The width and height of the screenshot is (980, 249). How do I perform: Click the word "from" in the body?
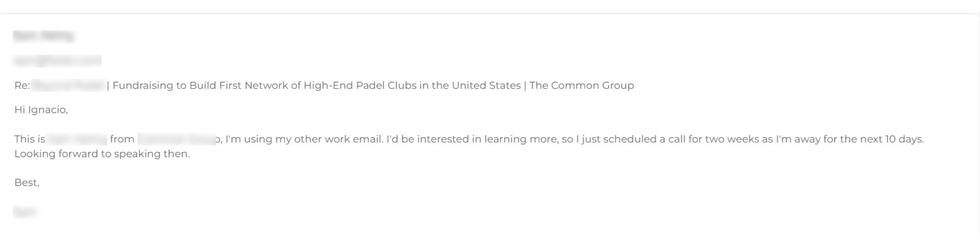pyautogui.click(x=122, y=139)
